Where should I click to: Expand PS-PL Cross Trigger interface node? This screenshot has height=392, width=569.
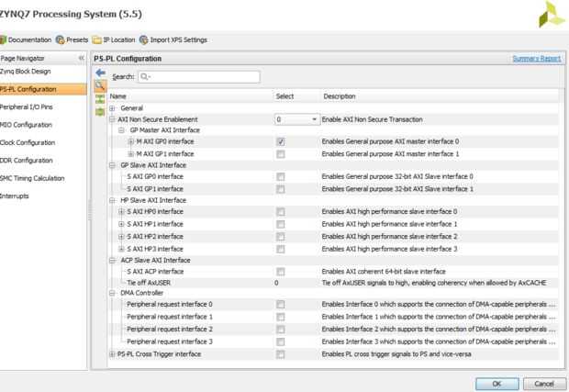[112, 354]
